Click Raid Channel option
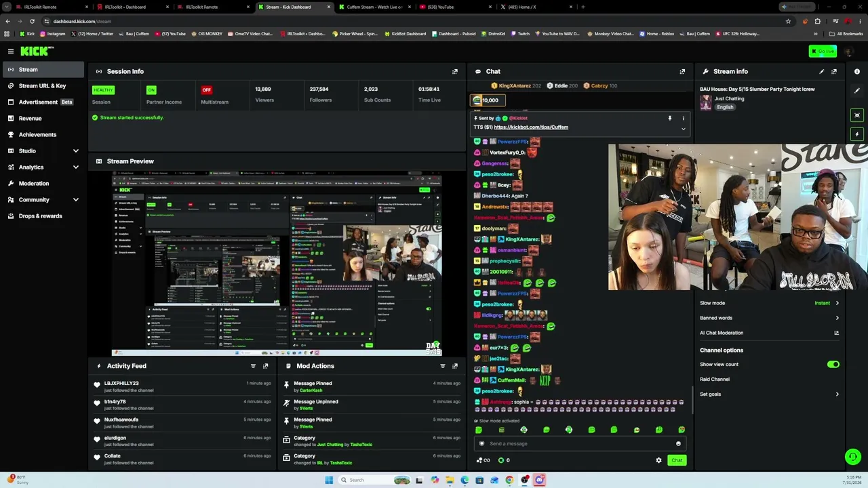 715,380
